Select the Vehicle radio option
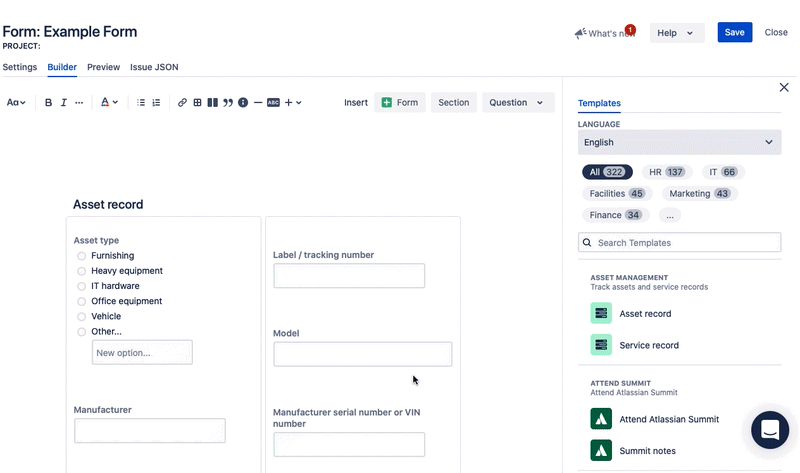Image resolution: width=800 pixels, height=473 pixels. pos(81,316)
